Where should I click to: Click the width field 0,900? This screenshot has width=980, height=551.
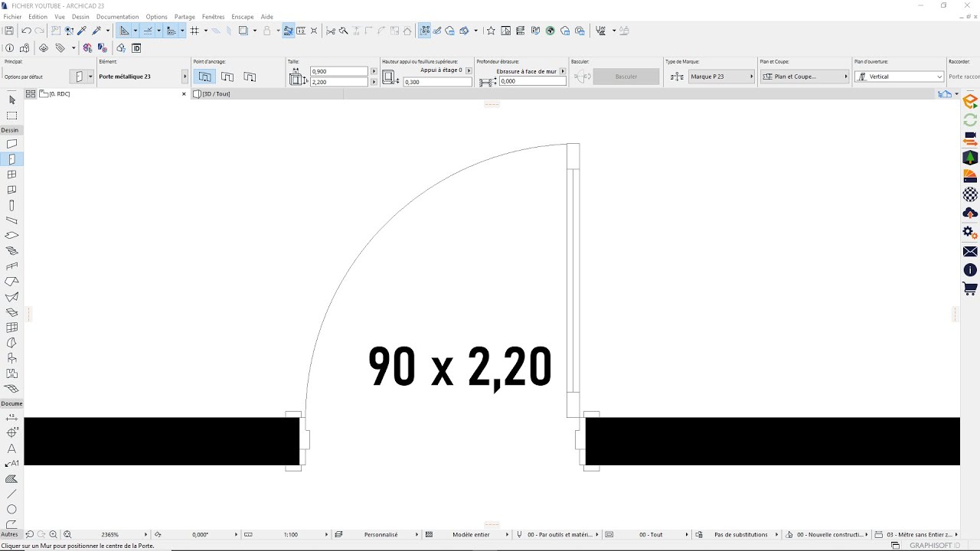(x=339, y=71)
